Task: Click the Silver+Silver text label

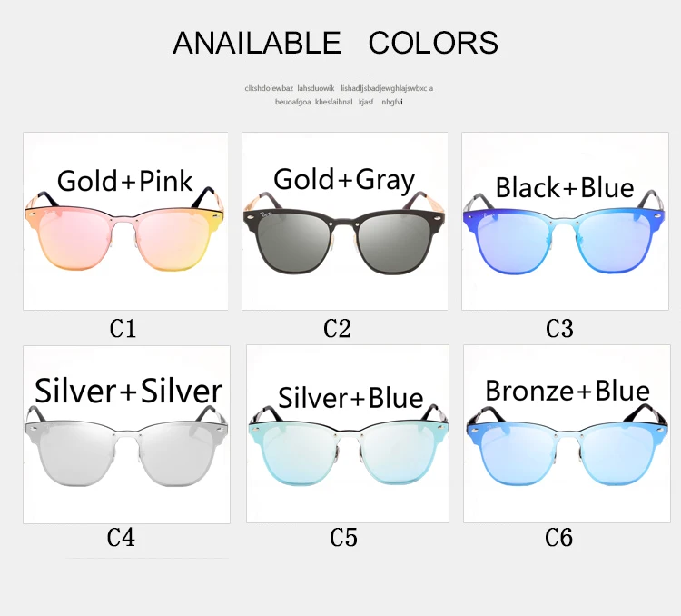Action: [x=128, y=391]
